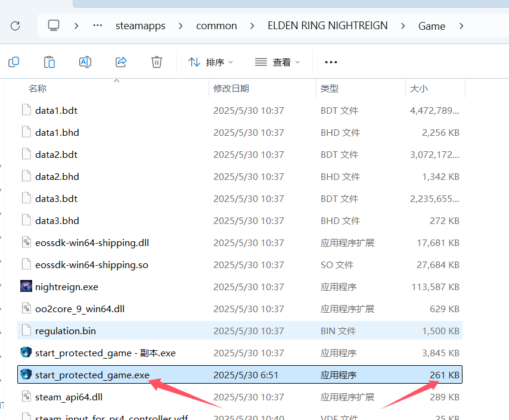The image size is (509, 420).
Task: Select the nightreign.exe application icon
Action: coord(26,287)
